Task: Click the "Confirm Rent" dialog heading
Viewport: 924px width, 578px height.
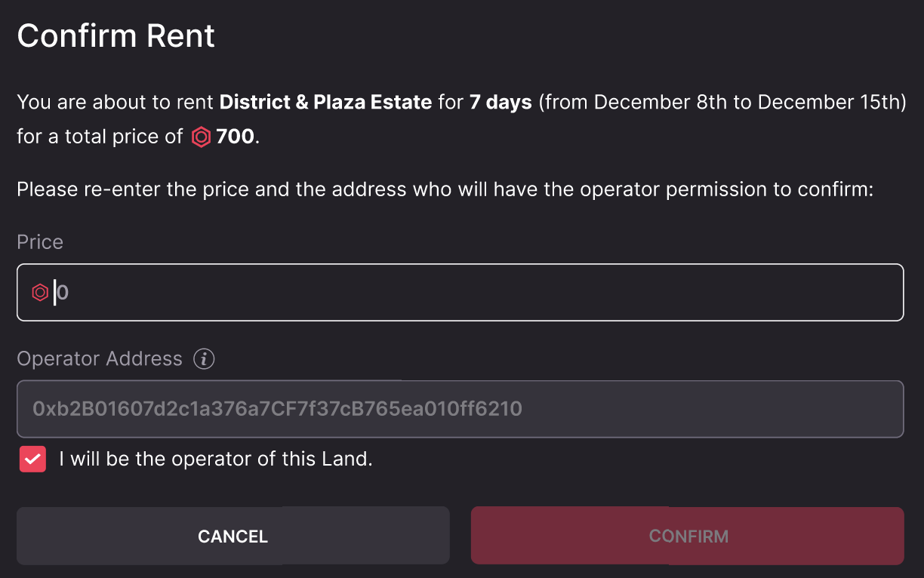Action: click(116, 36)
